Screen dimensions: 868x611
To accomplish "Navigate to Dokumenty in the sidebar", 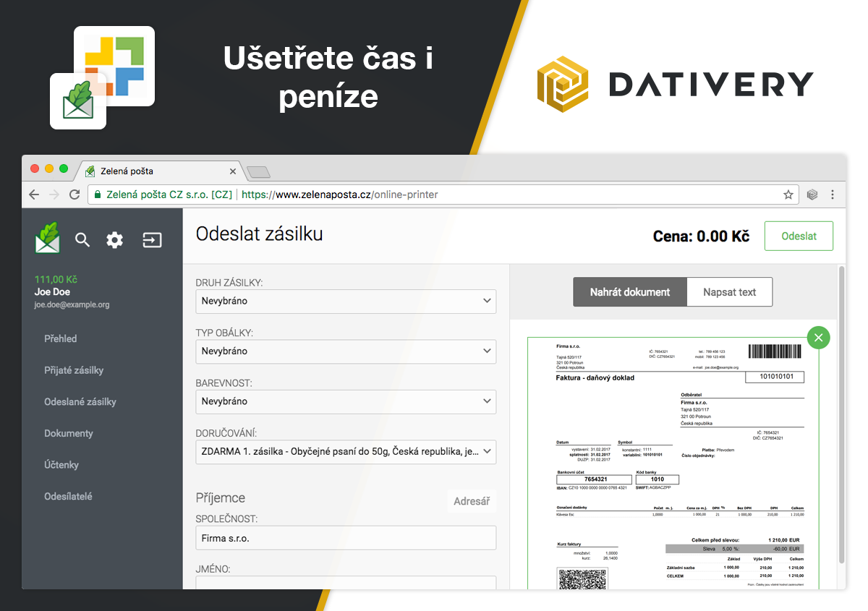I will pyautogui.click(x=69, y=433).
